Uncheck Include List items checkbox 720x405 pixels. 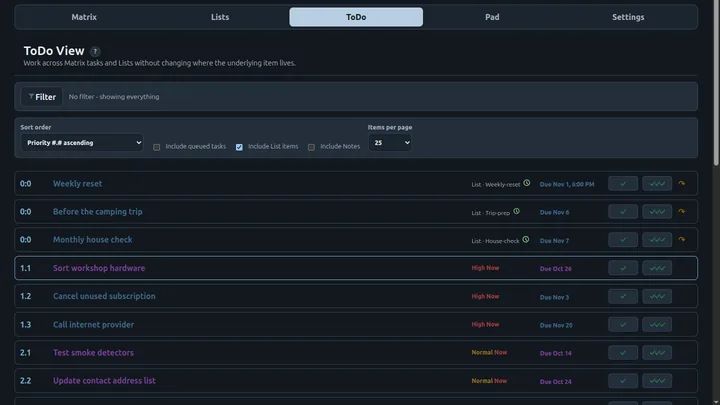pos(239,147)
